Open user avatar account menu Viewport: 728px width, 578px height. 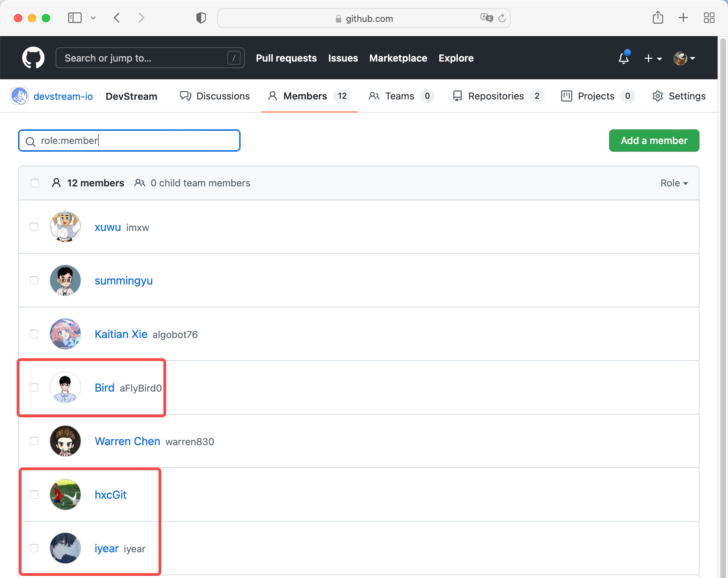pyautogui.click(x=683, y=58)
